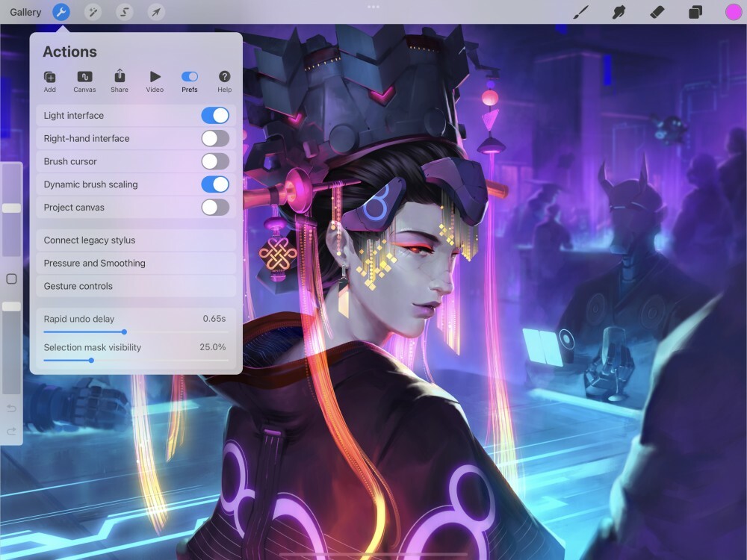Disable the Light interface toggle
Viewport: 747px width, 560px height.
(x=216, y=115)
